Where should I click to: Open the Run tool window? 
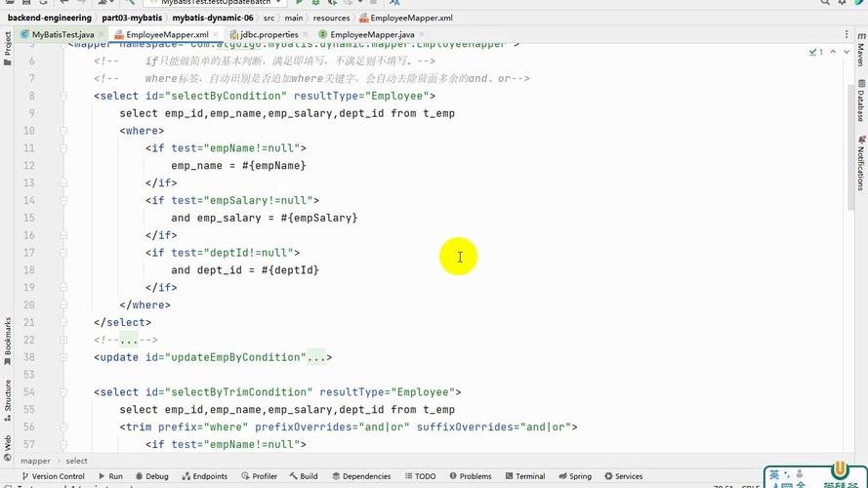click(110, 476)
